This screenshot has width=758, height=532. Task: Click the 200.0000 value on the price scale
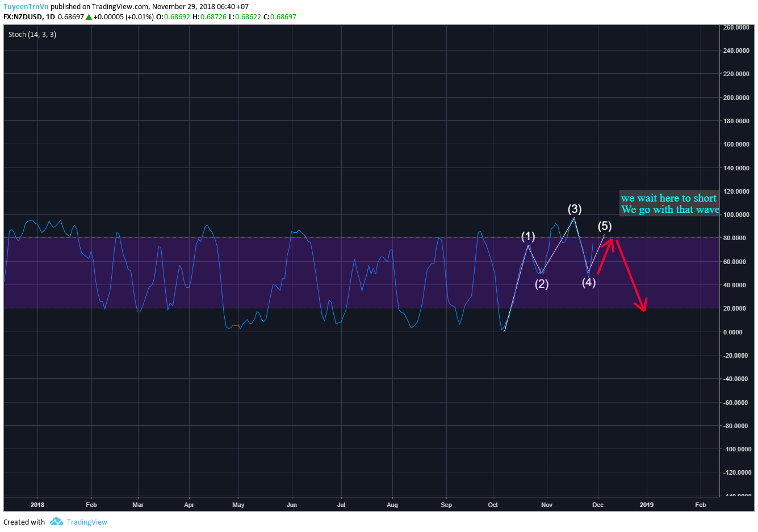click(x=736, y=98)
